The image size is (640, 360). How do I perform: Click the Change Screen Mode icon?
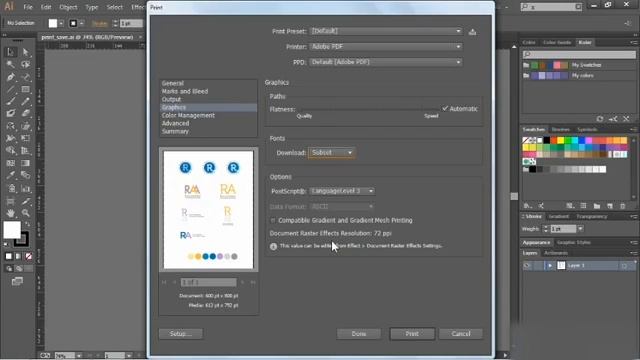(x=17, y=281)
